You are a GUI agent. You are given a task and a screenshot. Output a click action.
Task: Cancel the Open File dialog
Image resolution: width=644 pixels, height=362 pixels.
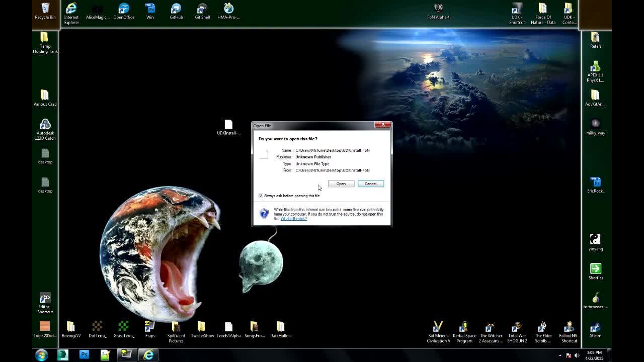pos(371,184)
